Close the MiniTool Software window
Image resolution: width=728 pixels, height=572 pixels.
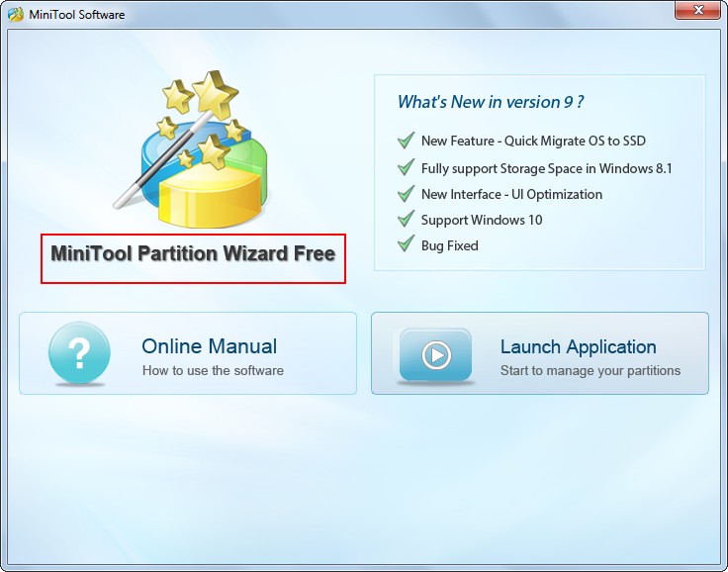(x=697, y=10)
